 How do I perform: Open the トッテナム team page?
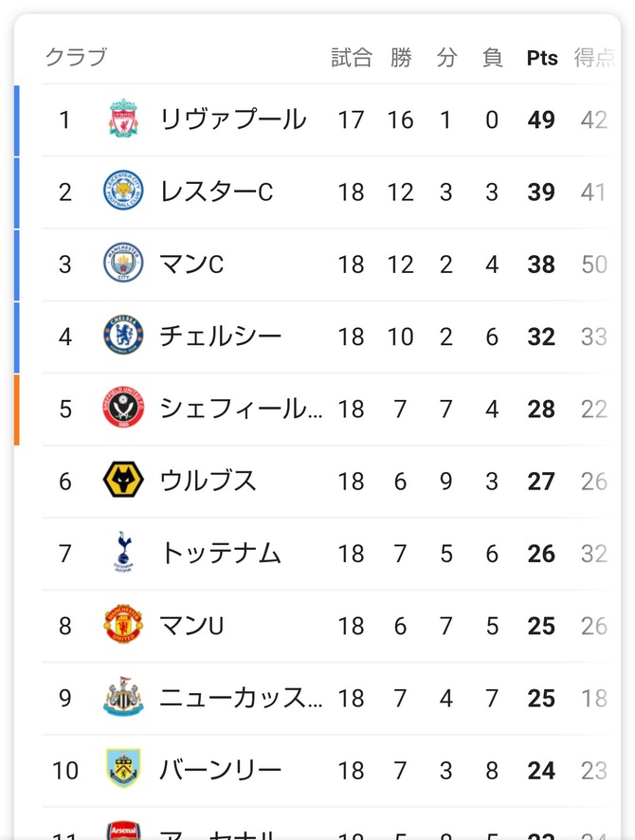220,553
